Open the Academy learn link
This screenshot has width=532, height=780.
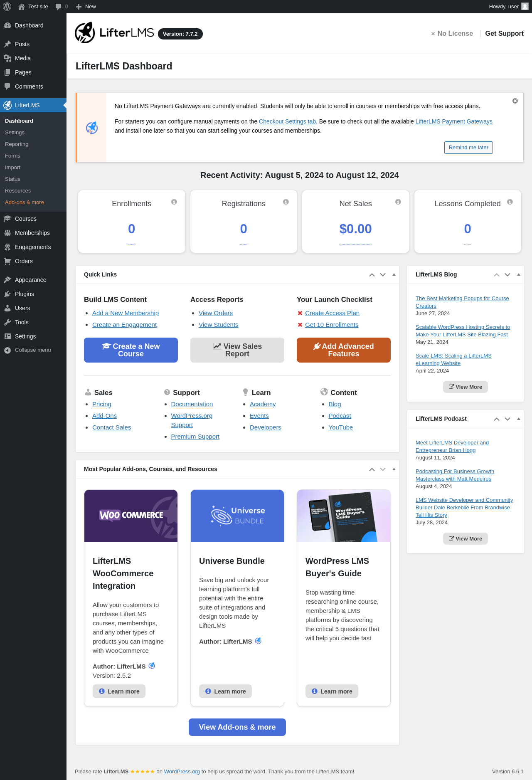click(x=263, y=404)
